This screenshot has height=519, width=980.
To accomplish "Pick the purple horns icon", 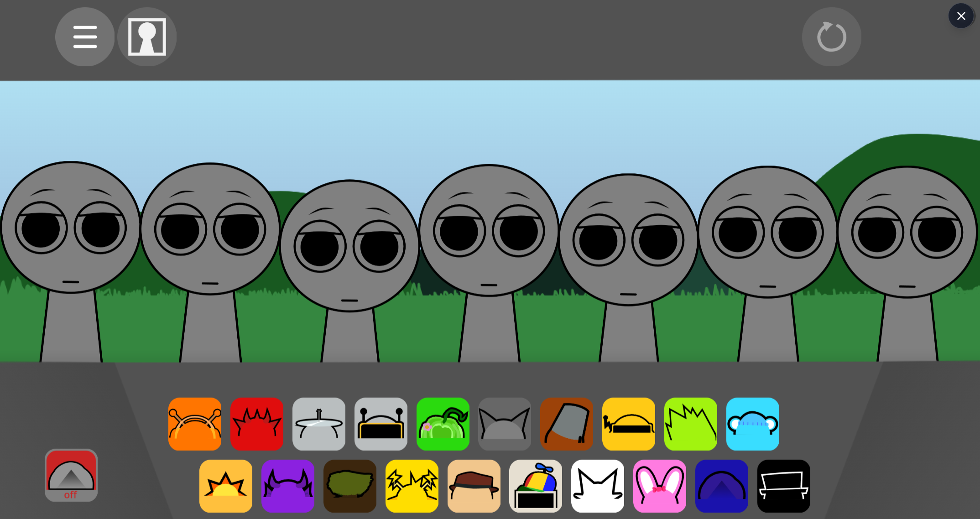I will [288, 486].
